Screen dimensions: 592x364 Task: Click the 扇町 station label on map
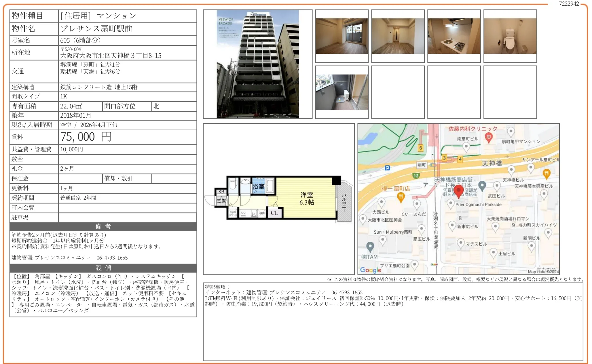(422, 165)
